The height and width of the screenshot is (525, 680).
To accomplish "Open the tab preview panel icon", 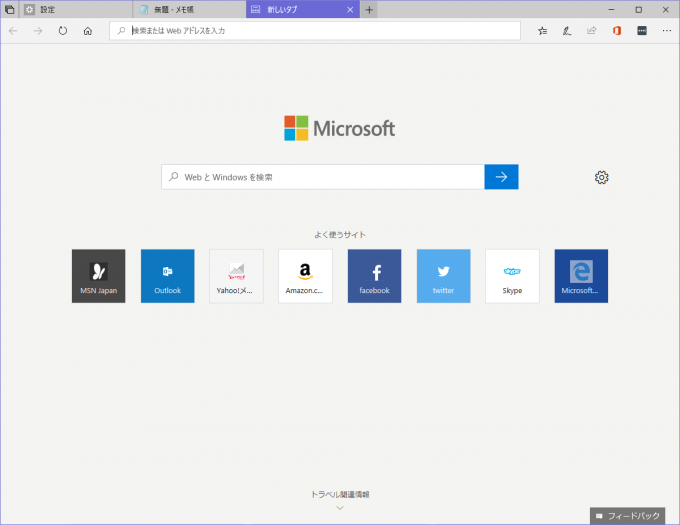I will 9,9.
